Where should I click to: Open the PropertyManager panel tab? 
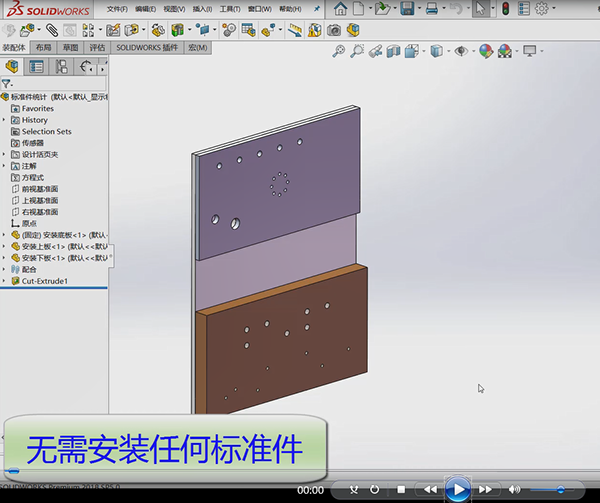37,67
